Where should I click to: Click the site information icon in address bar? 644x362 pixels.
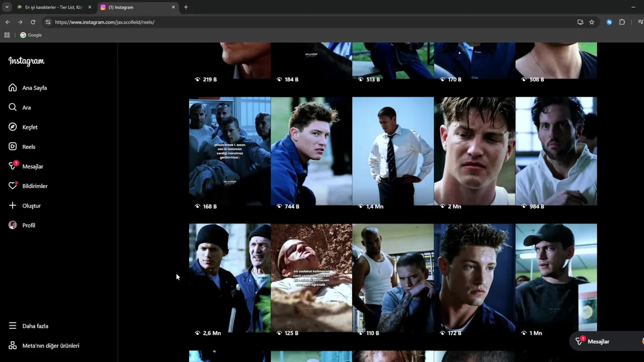coord(48,22)
